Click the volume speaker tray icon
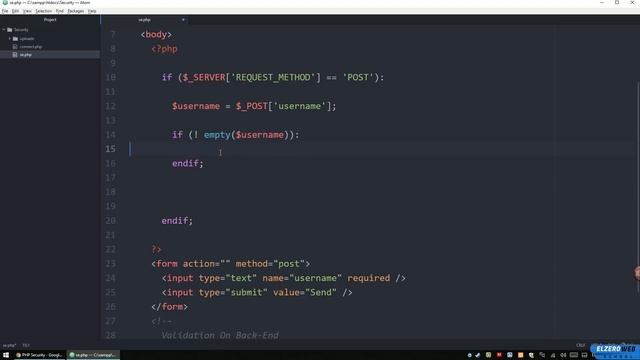 (563, 355)
